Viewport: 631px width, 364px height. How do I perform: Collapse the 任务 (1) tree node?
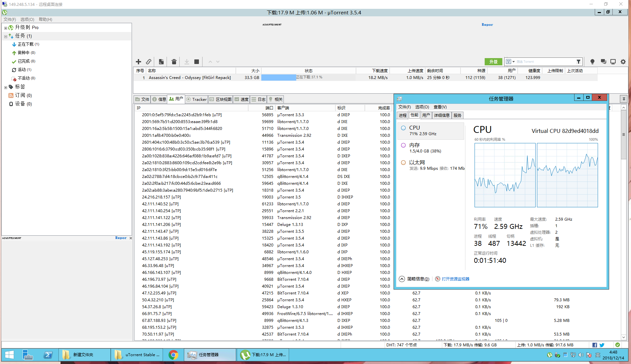[6, 37]
